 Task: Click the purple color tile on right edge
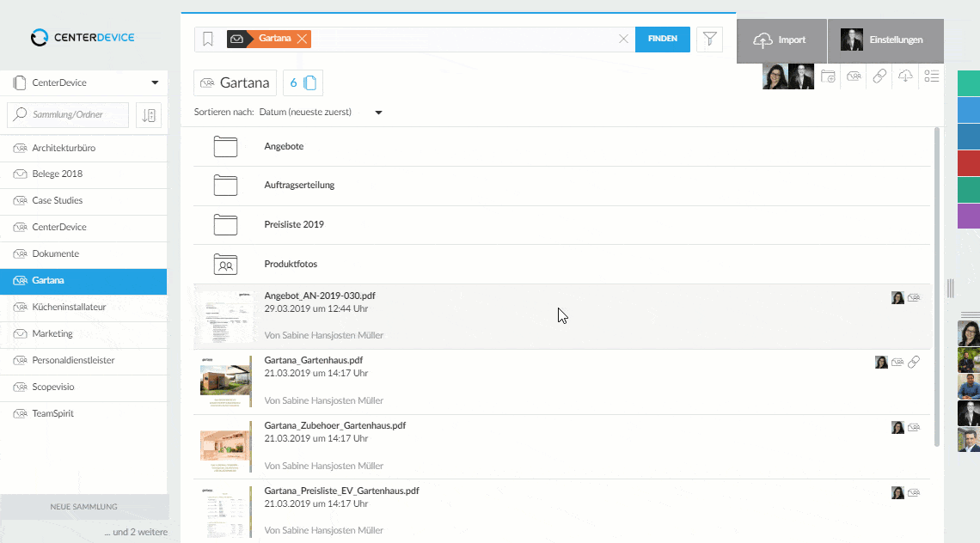pyautogui.click(x=969, y=217)
